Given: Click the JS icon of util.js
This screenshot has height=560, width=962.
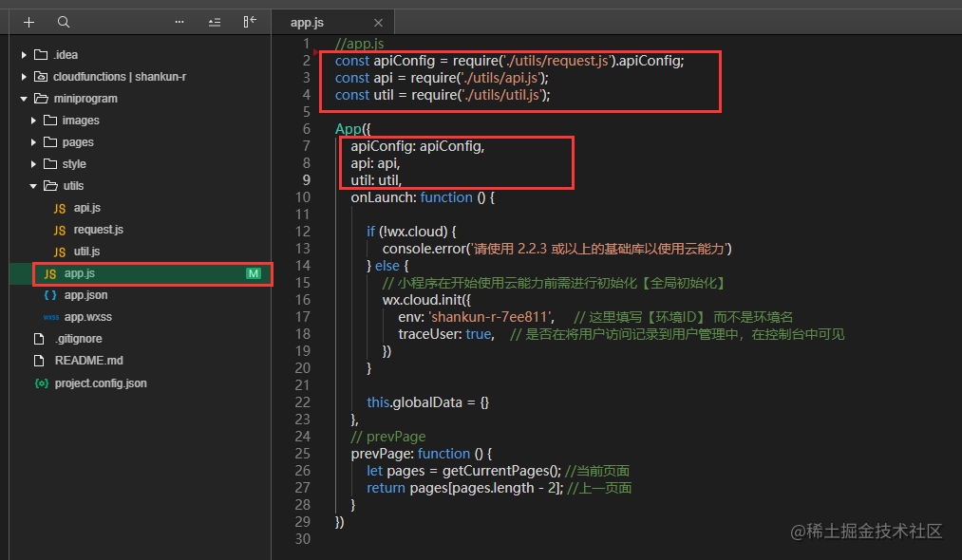Looking at the screenshot, I should pos(60,252).
